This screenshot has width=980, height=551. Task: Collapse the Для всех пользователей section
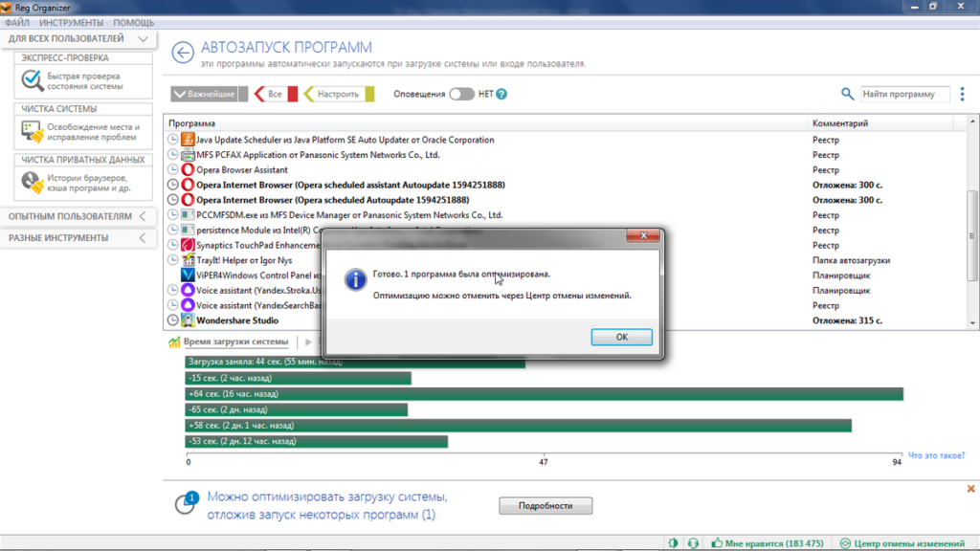pyautogui.click(x=78, y=38)
